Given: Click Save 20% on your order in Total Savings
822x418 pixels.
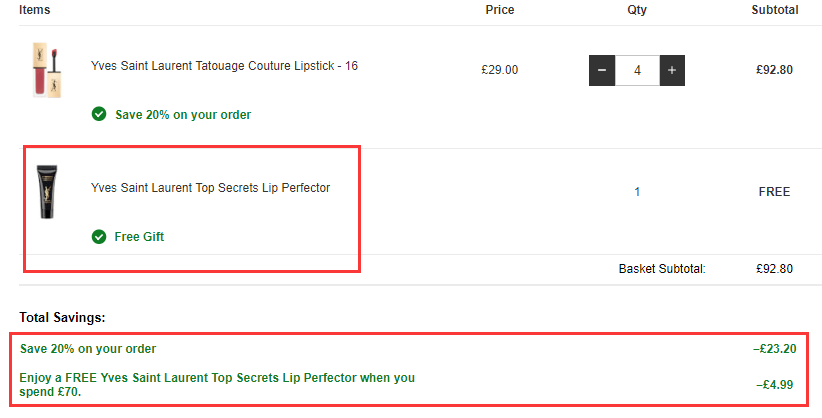Looking at the screenshot, I should (x=88, y=349).
